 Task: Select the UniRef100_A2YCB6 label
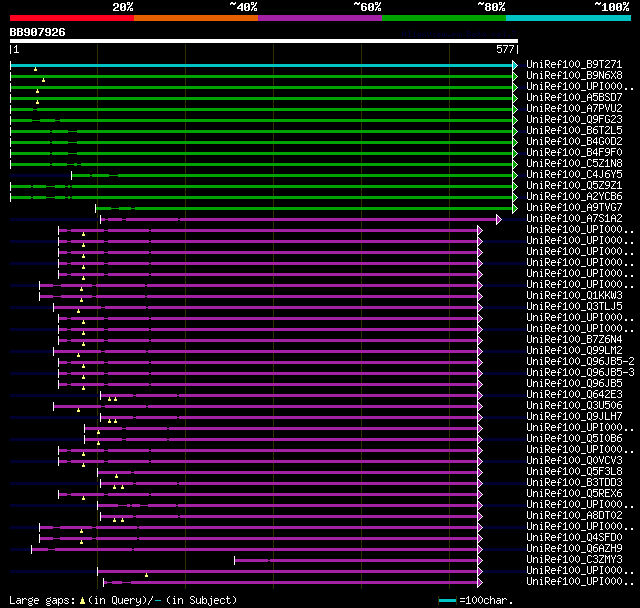[574, 197]
